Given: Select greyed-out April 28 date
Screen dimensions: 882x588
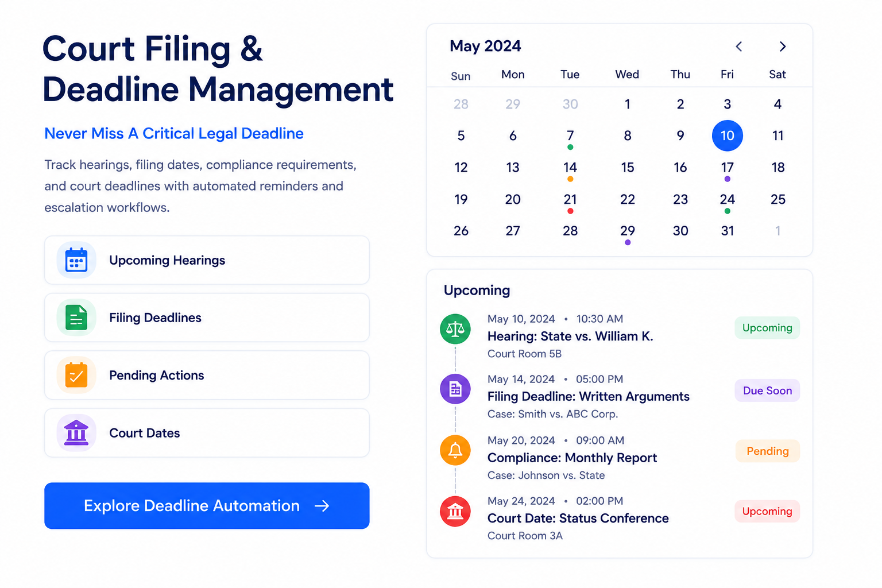Looking at the screenshot, I should (x=461, y=104).
